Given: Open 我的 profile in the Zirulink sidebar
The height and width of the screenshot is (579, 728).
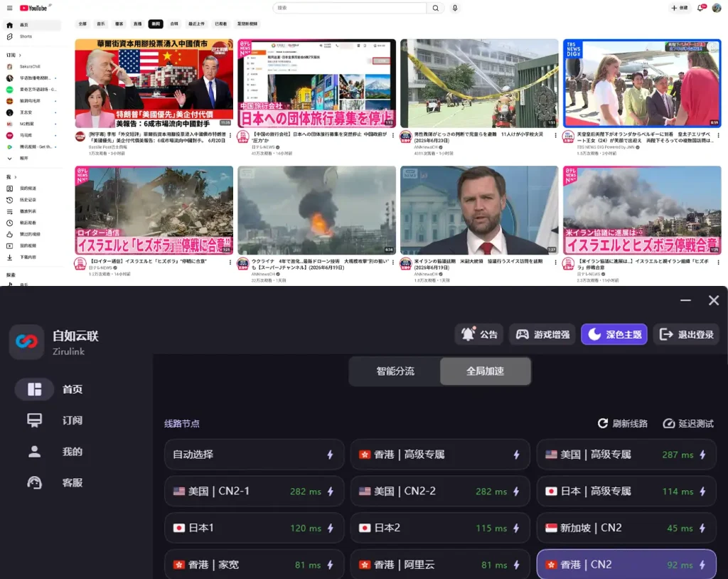Looking at the screenshot, I should point(55,451).
